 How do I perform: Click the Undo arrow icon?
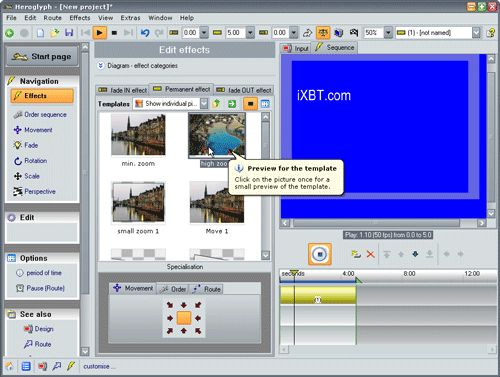click(145, 33)
